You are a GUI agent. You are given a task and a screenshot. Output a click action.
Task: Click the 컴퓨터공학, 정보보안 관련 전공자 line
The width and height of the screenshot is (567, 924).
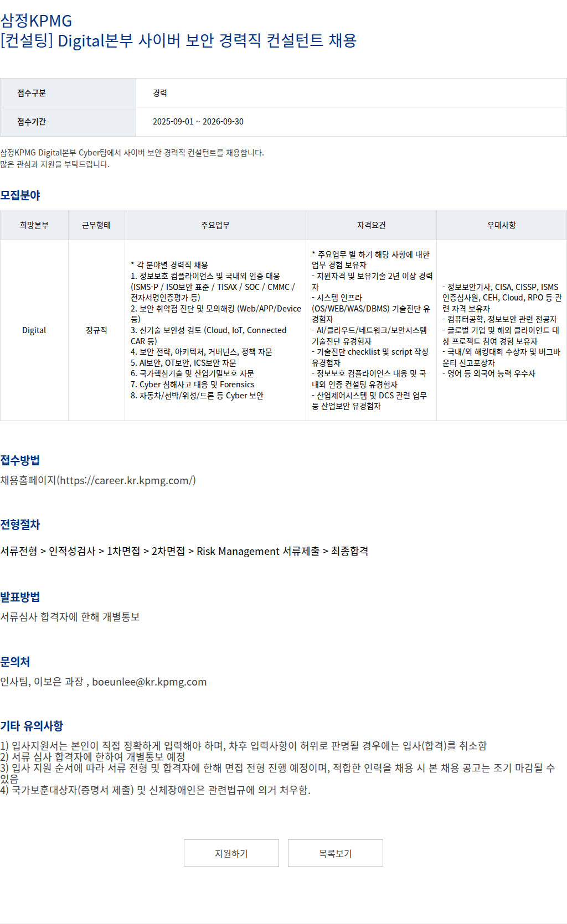pos(499,319)
